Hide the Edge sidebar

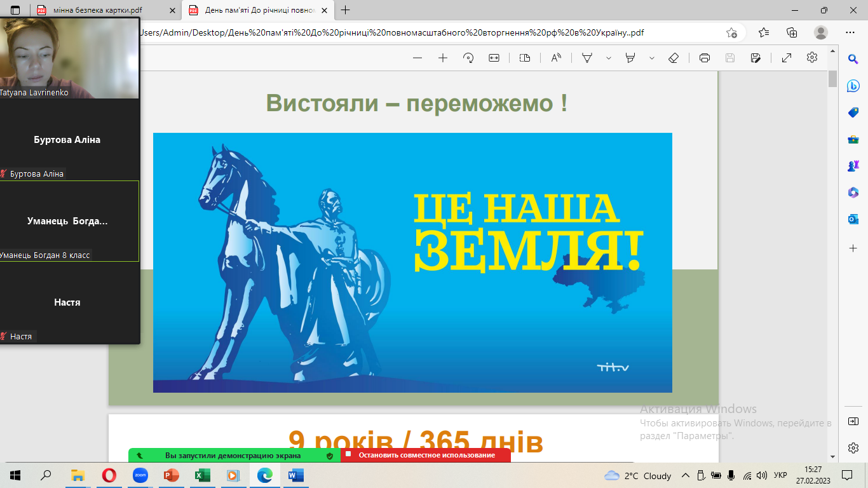coord(853,421)
